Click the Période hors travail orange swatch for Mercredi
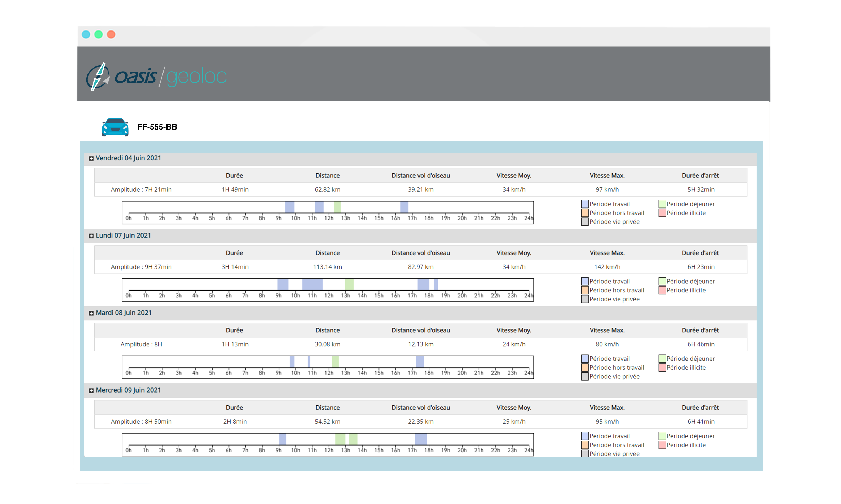 pos(584,445)
